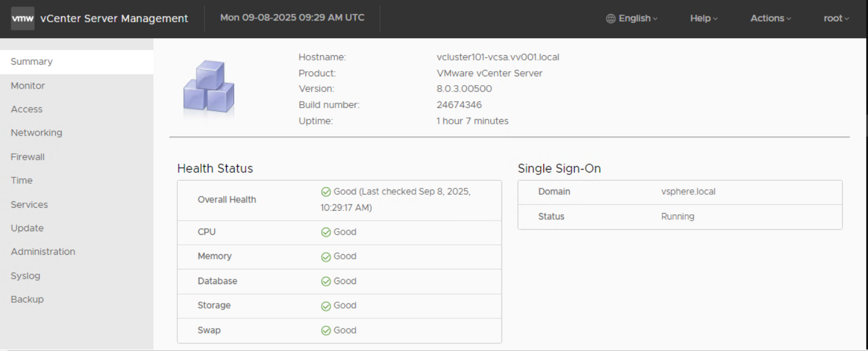
Task: Open the Networking page
Action: point(36,133)
